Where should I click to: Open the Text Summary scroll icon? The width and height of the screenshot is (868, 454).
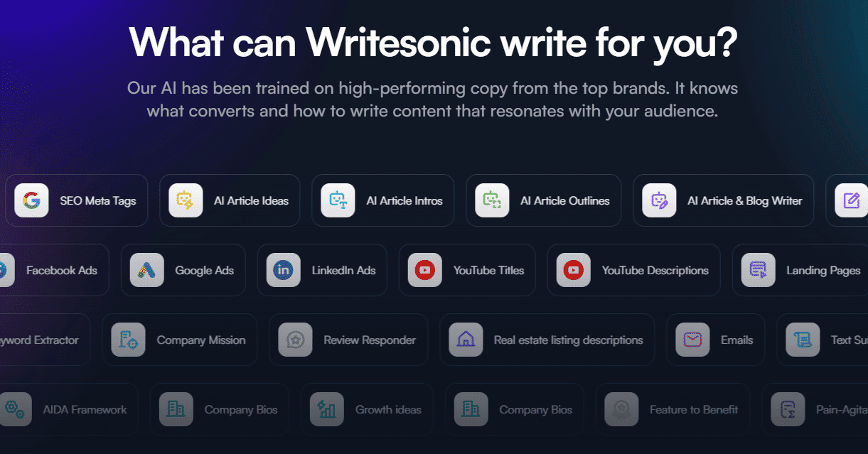(x=803, y=340)
